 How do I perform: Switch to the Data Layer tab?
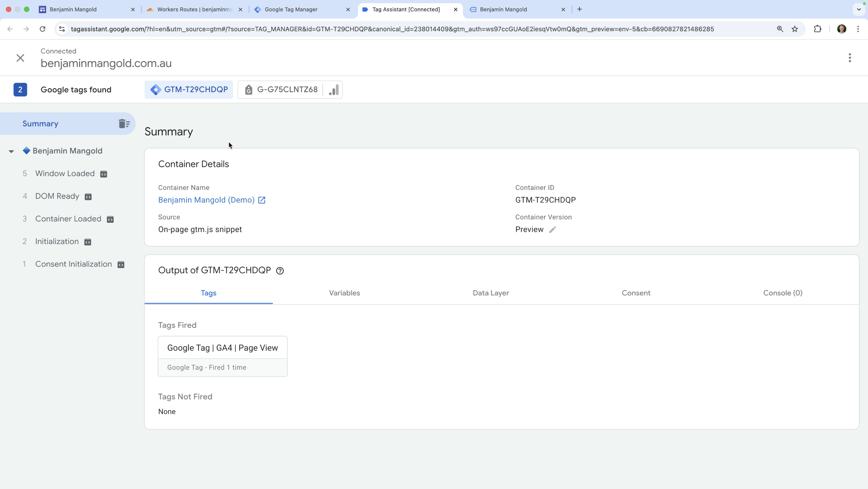tap(491, 293)
